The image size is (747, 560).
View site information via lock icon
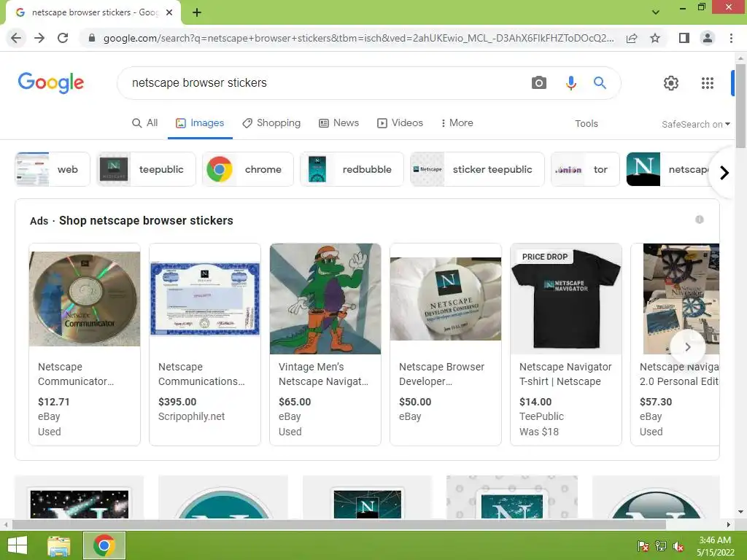pos(92,38)
